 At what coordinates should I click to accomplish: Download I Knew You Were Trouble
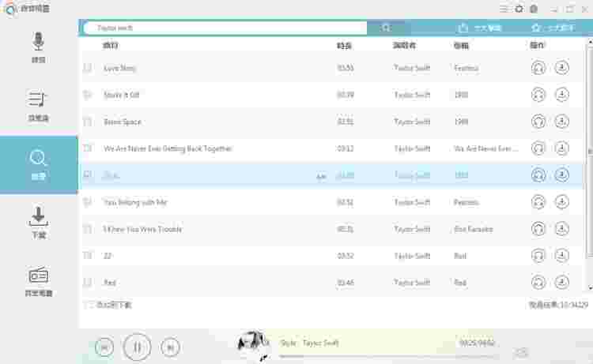tap(561, 229)
